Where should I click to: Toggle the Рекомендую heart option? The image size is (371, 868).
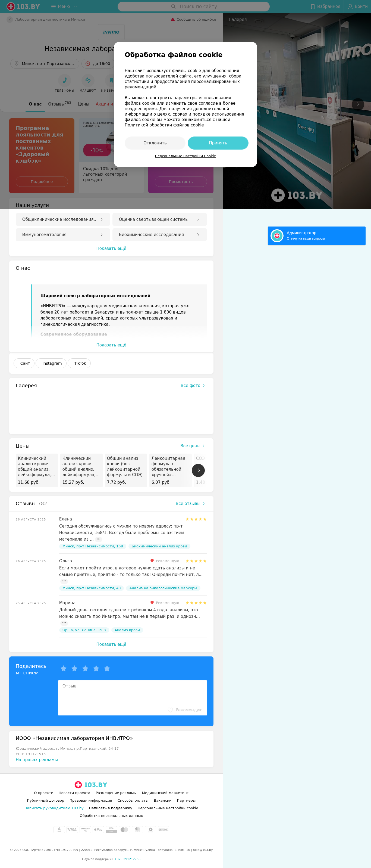185,710
